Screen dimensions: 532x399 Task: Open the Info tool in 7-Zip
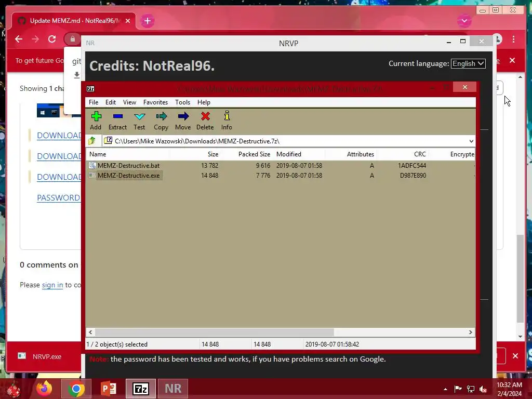coord(227,121)
